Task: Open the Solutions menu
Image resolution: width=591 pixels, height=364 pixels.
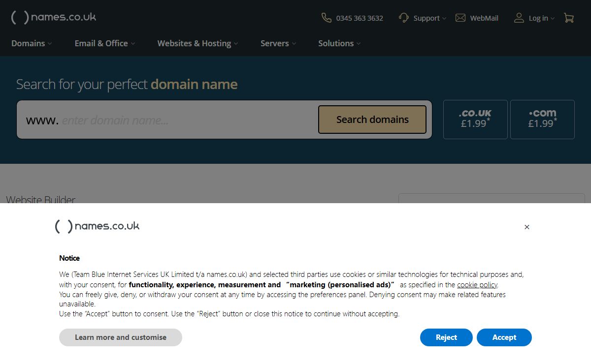Action: pyautogui.click(x=339, y=43)
